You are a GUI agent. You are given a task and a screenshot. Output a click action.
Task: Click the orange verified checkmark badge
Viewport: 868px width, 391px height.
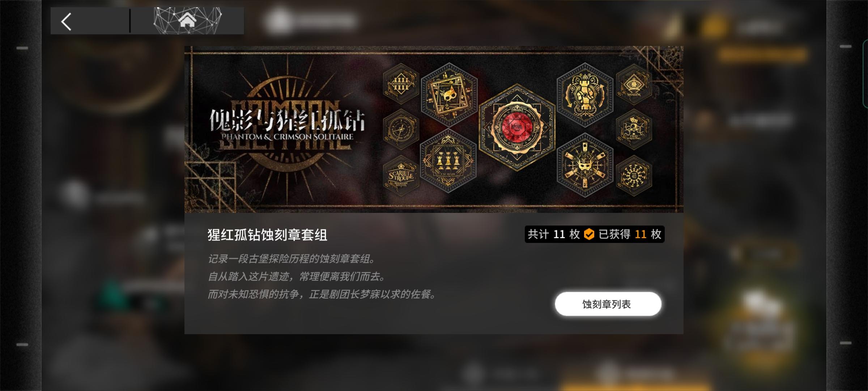pos(589,234)
